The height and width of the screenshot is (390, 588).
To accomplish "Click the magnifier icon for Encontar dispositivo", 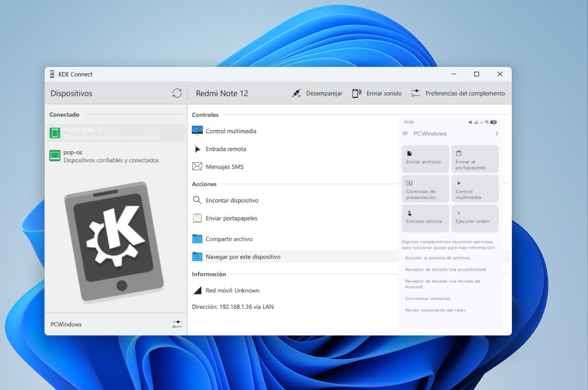I will [197, 200].
